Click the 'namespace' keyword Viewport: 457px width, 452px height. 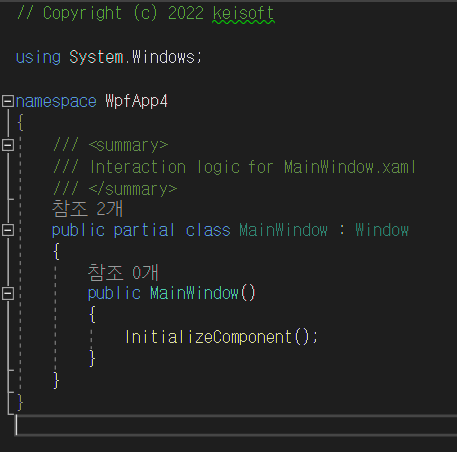(56, 101)
